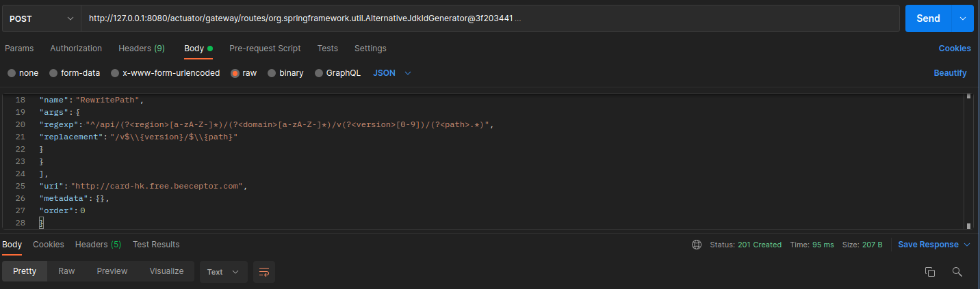This screenshot has height=289, width=980.
Task: Open the POST method dropdown
Action: 41,18
